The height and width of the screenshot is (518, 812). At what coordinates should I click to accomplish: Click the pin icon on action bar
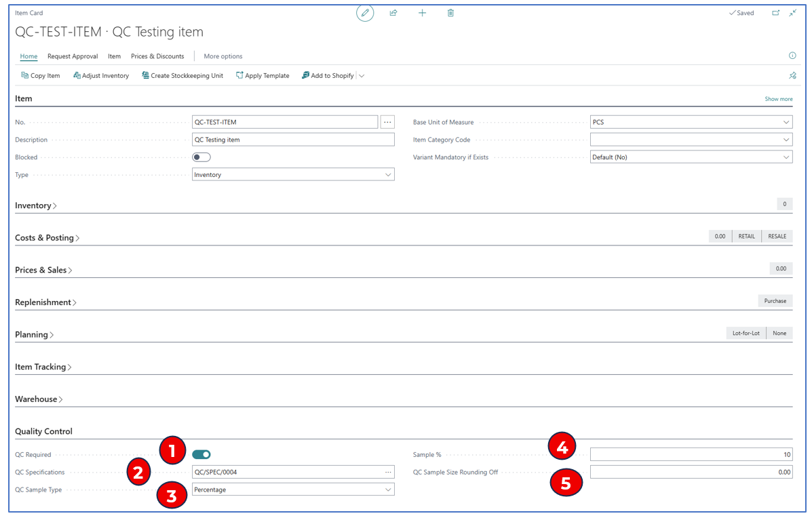pyautogui.click(x=792, y=76)
